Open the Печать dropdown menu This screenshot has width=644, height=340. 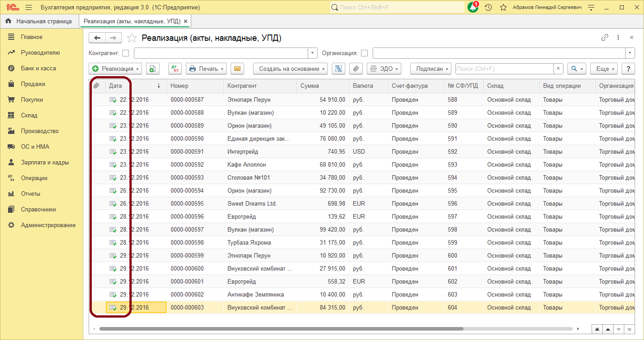pos(206,69)
